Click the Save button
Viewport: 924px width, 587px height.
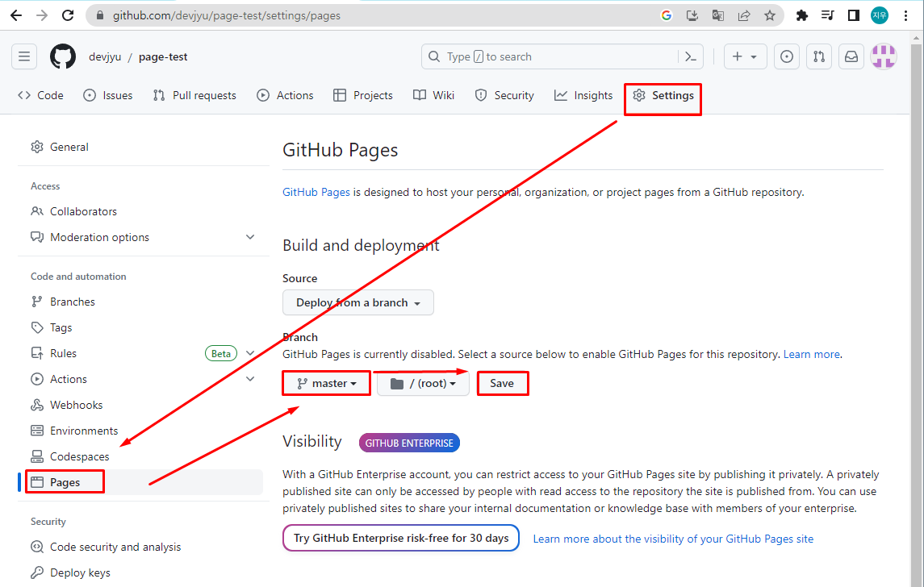(502, 383)
